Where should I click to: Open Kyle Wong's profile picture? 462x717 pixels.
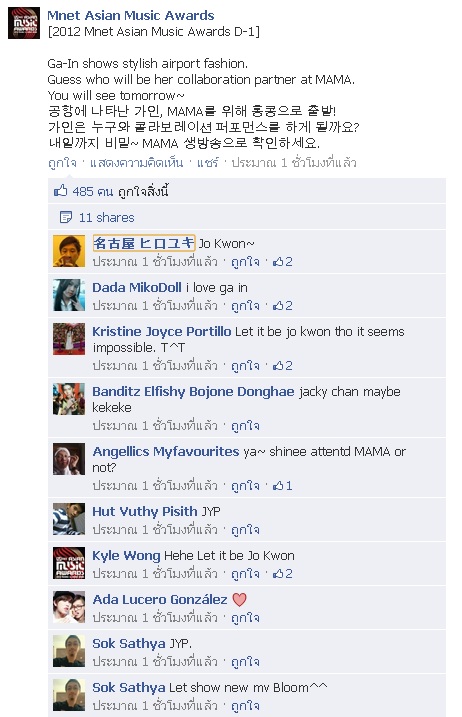click(69, 563)
